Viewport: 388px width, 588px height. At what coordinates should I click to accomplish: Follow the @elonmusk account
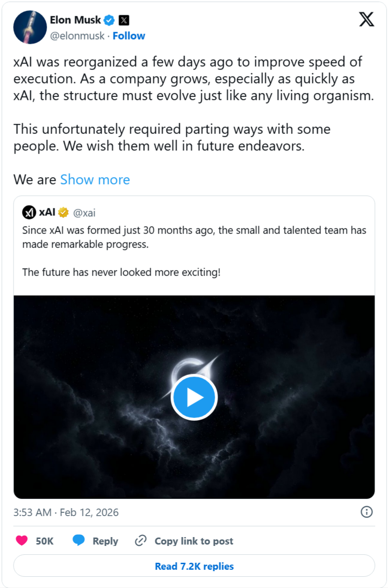pyautogui.click(x=129, y=36)
